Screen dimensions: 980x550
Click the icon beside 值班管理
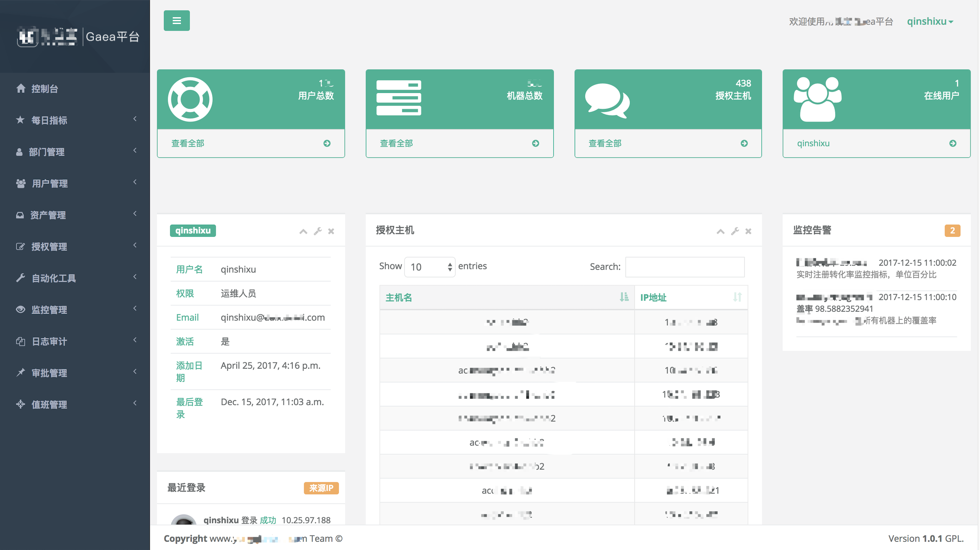(20, 404)
